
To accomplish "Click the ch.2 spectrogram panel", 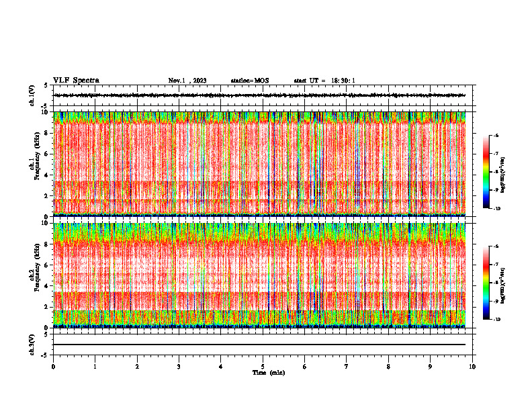I will coord(259,275).
